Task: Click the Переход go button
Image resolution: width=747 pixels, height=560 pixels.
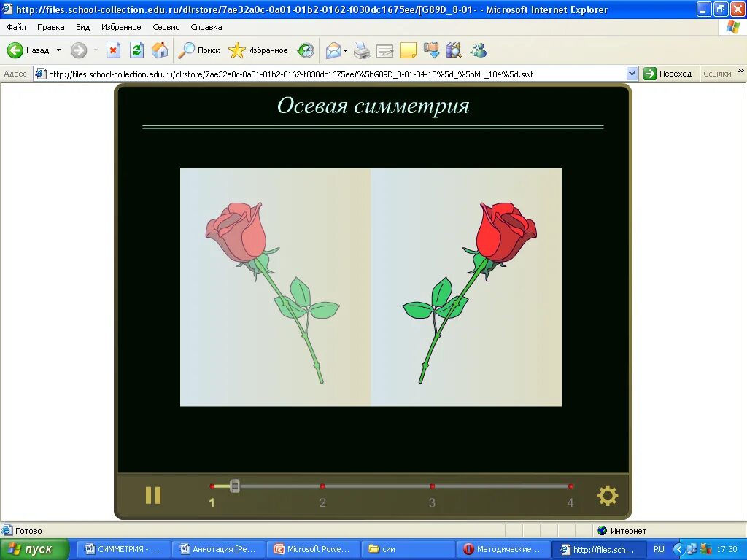Action: 667,74
